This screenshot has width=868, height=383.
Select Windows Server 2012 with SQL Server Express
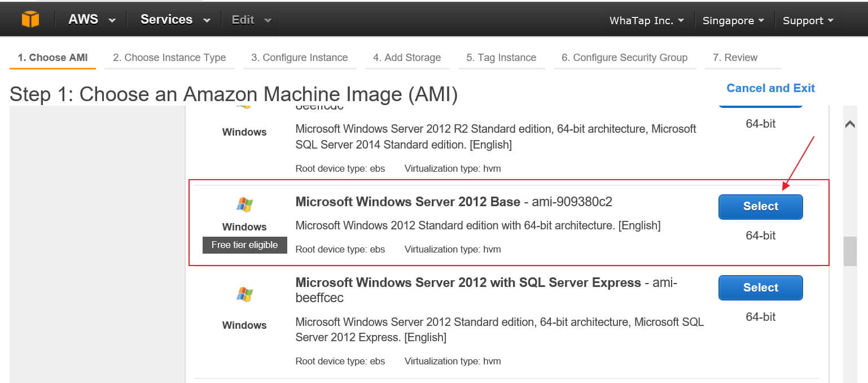click(x=760, y=288)
